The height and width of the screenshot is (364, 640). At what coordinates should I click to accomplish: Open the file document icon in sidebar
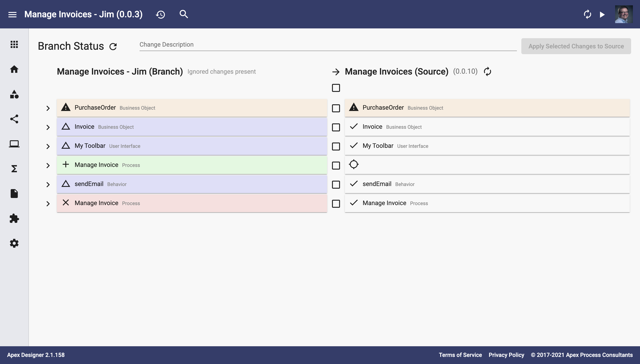(14, 194)
